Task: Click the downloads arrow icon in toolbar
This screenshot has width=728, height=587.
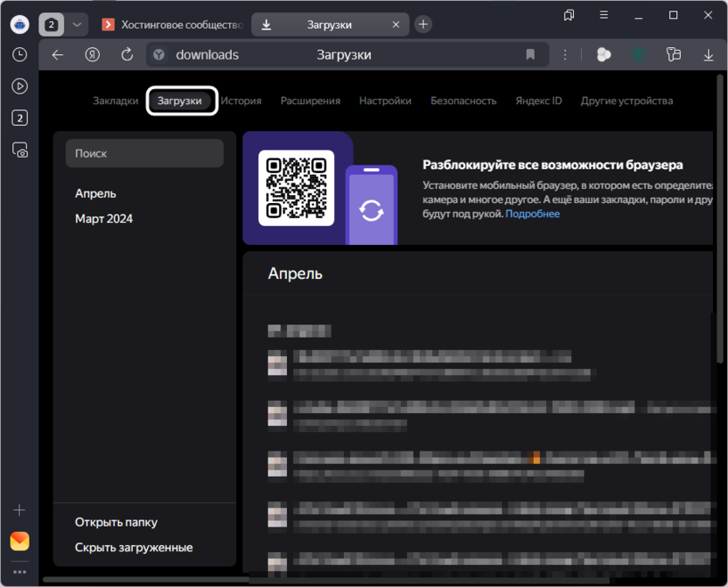Action: pyautogui.click(x=709, y=54)
